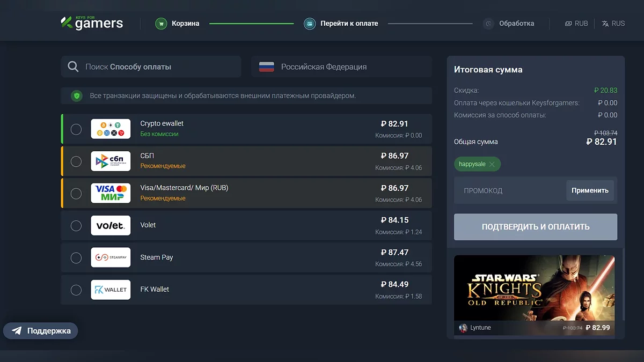Image resolution: width=644 pixels, height=362 pixels.
Task: Select the Visa/Mastercard/Мир radio button
Action: [76, 193]
